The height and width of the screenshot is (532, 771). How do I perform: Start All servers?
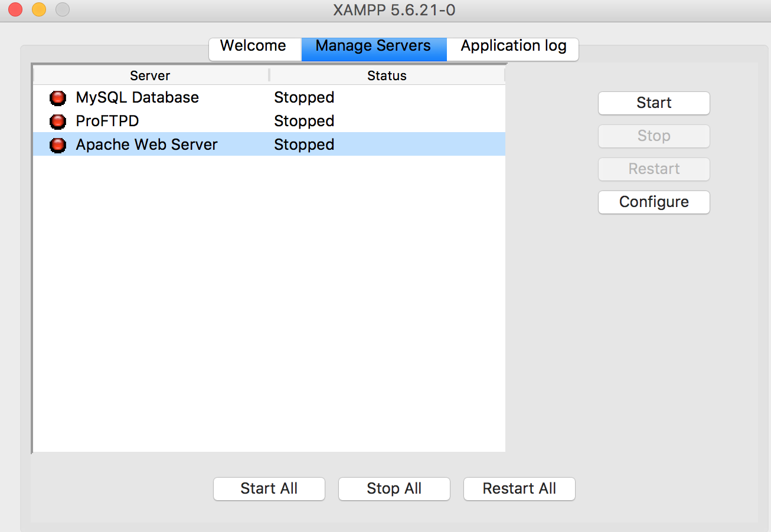point(269,489)
